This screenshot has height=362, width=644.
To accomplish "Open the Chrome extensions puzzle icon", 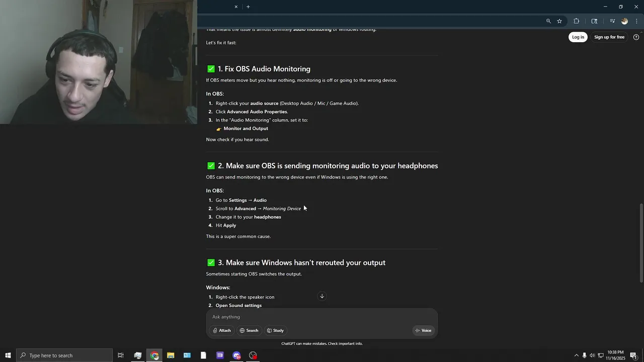I will 577,21.
